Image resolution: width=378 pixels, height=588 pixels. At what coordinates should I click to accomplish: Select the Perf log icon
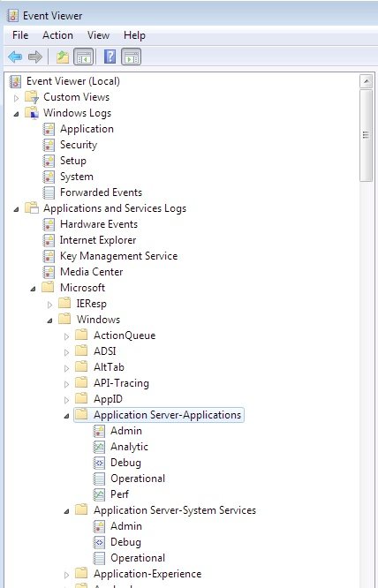point(99,494)
